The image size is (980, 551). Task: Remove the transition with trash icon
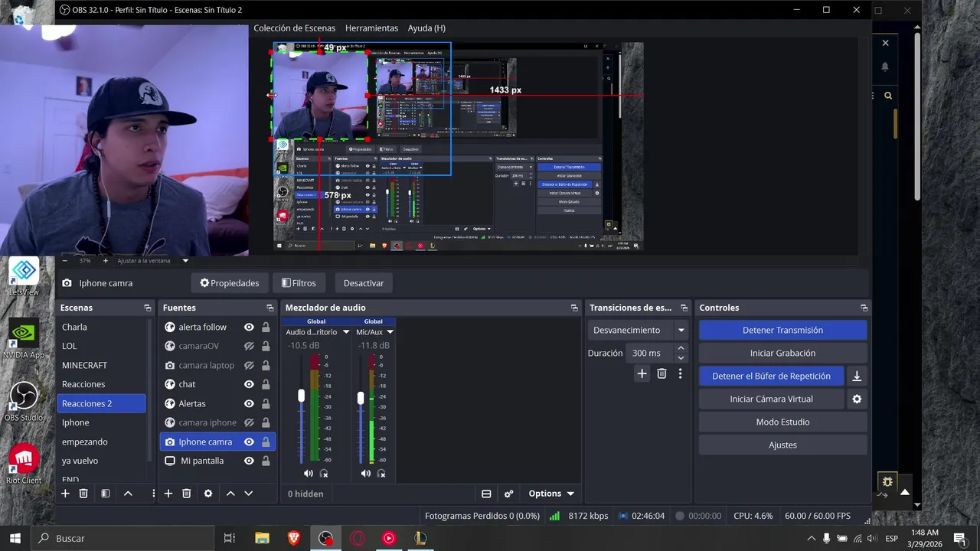661,373
